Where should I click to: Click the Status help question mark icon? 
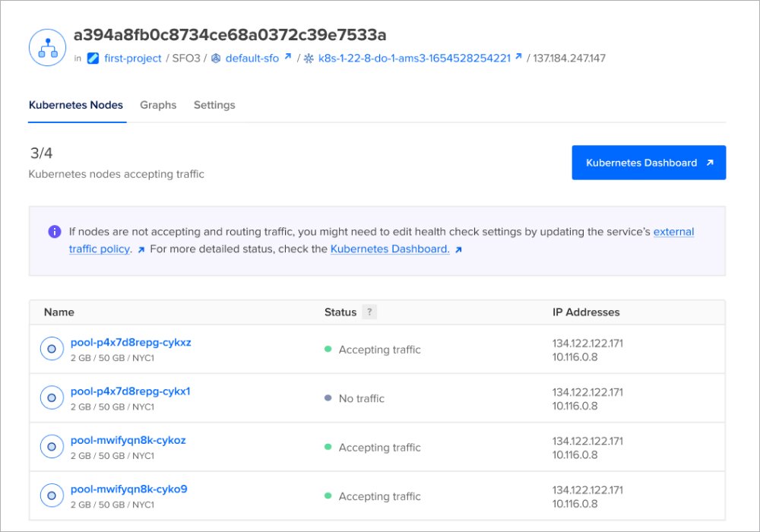coord(369,312)
